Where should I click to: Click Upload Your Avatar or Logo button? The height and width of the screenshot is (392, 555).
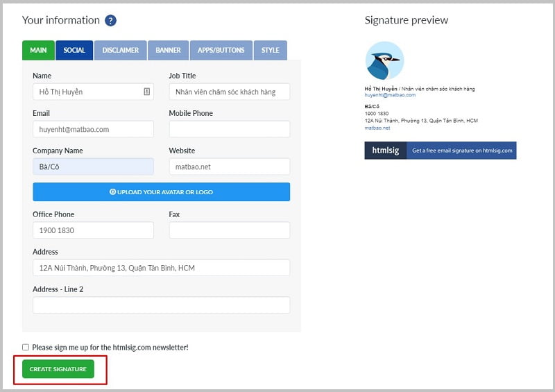click(161, 192)
